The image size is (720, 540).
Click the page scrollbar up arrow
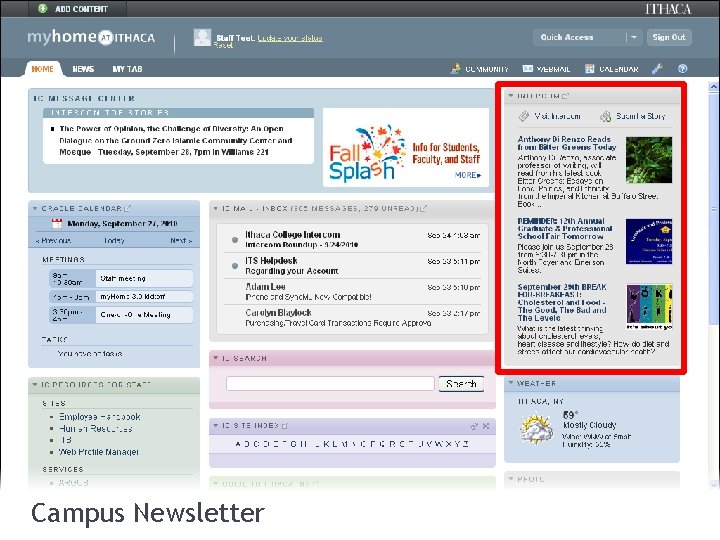(x=714, y=86)
